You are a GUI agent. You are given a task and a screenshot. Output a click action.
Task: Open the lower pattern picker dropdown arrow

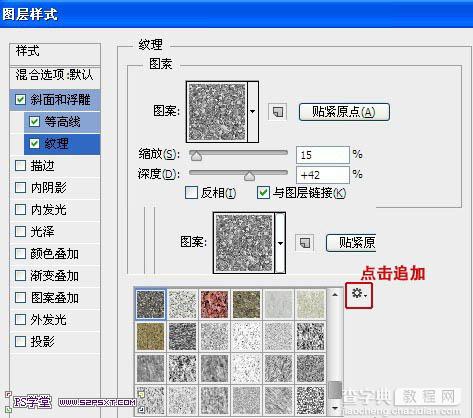pos(280,243)
